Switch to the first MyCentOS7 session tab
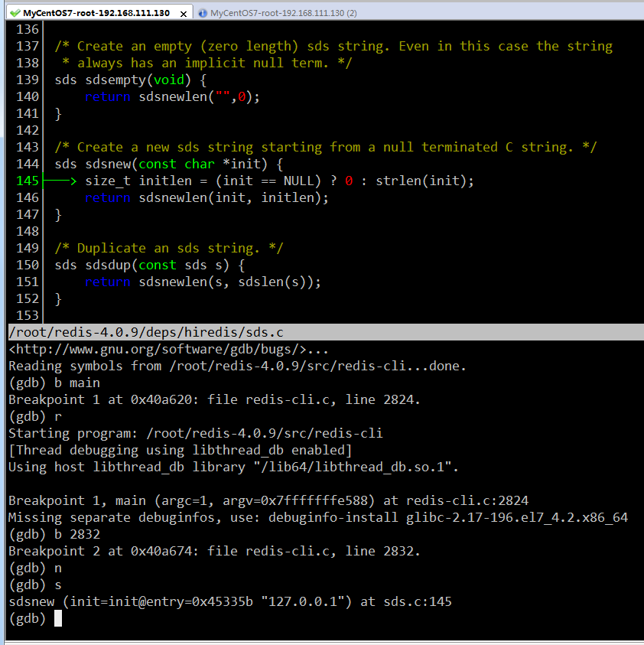 [96, 13]
